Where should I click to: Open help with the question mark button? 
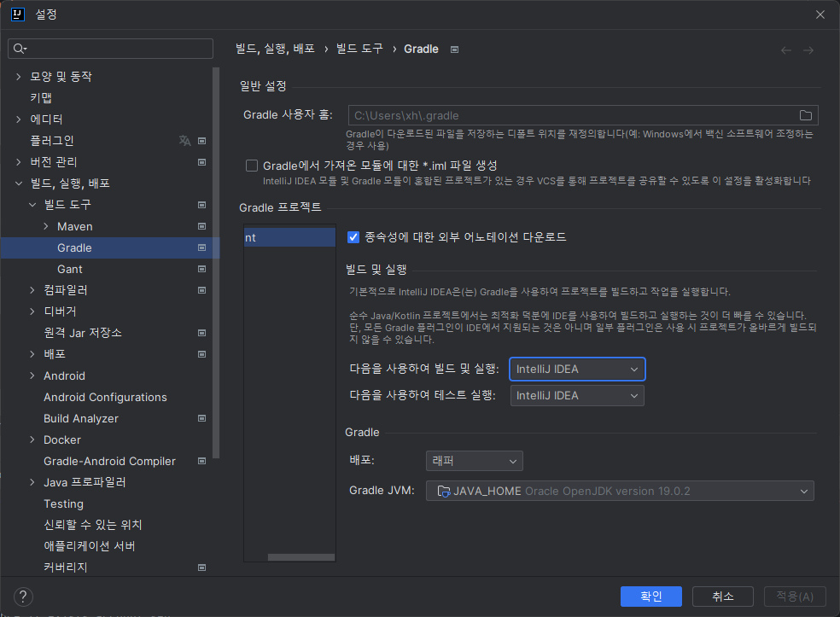(23, 597)
